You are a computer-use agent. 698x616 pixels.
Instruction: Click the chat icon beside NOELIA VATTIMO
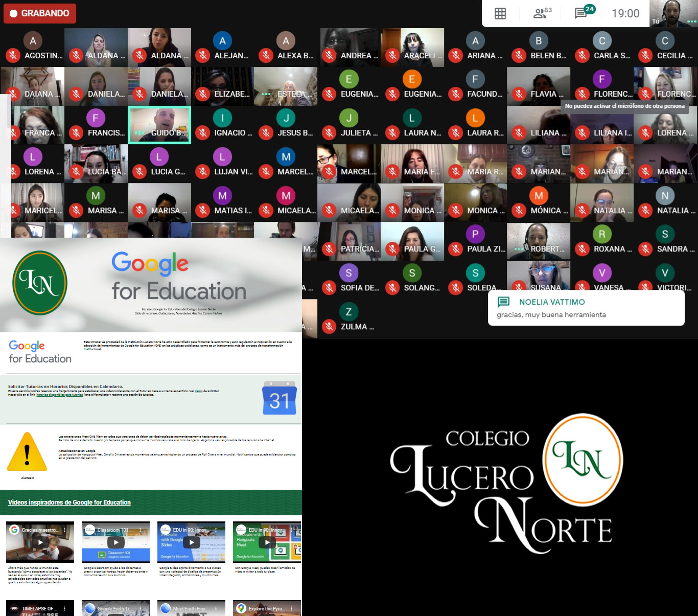pos(503,302)
